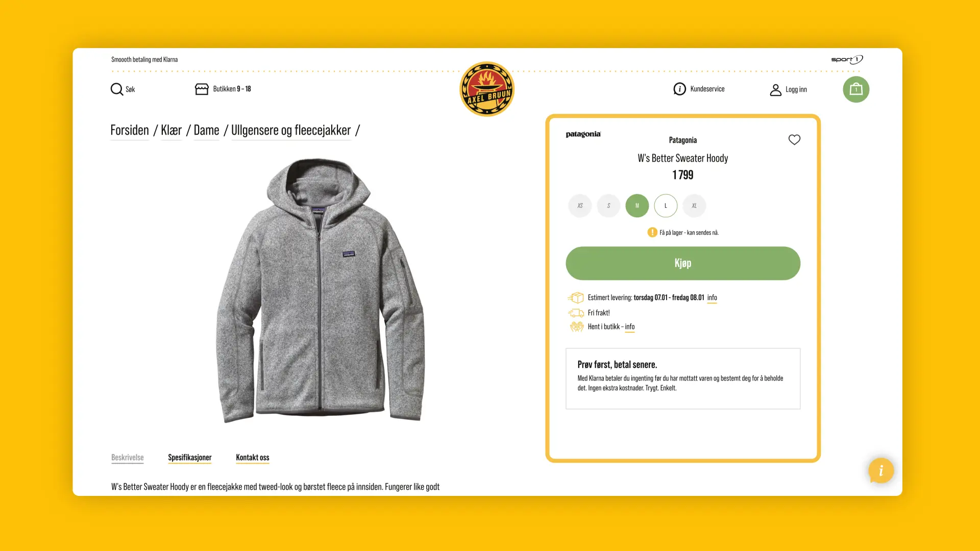Go to Ullgensere og fleecejakker breadcrumb
Screen dimensions: 980x551
pos(291,131)
